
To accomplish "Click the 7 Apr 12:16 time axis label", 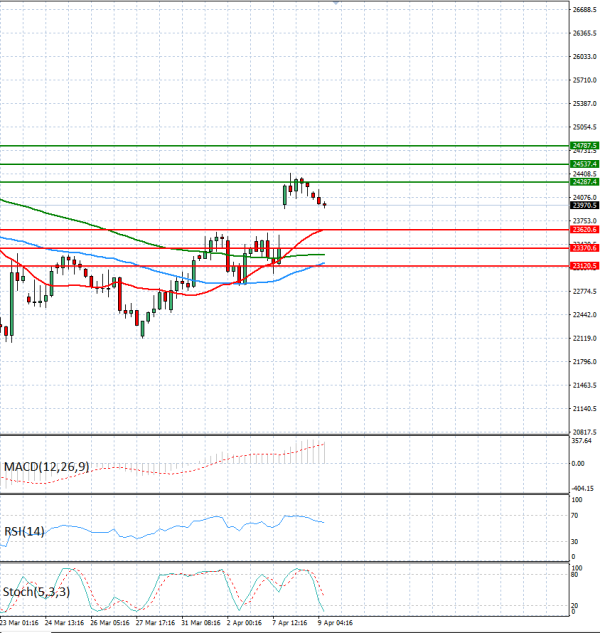I will (x=290, y=623).
